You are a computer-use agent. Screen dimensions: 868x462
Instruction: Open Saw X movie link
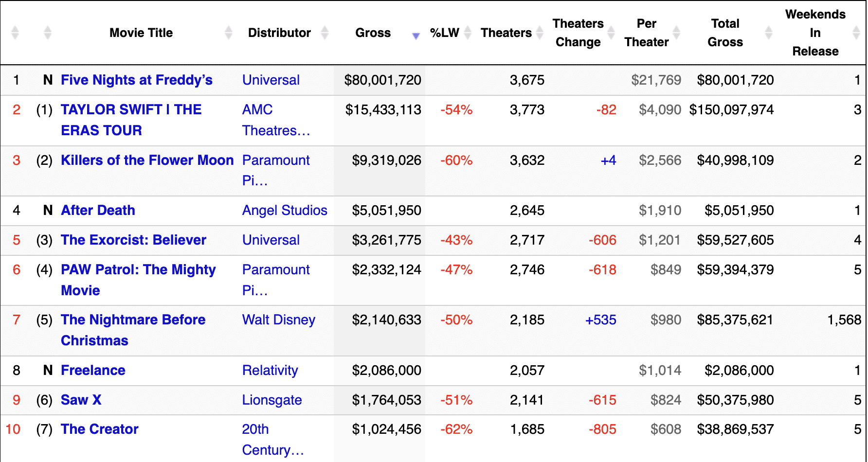tap(81, 400)
